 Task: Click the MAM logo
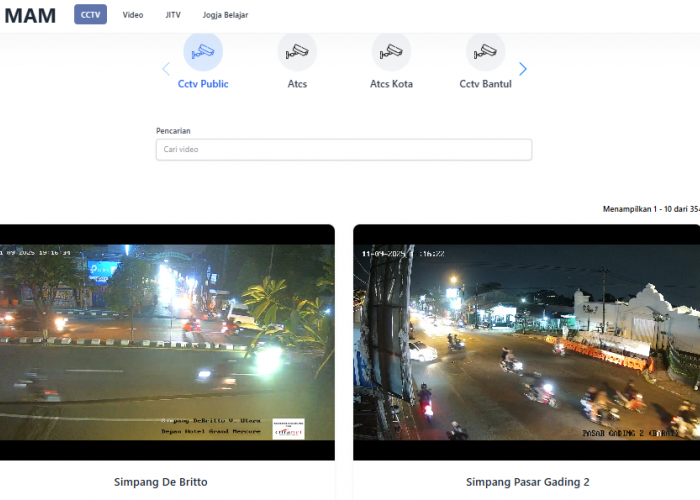[30, 16]
